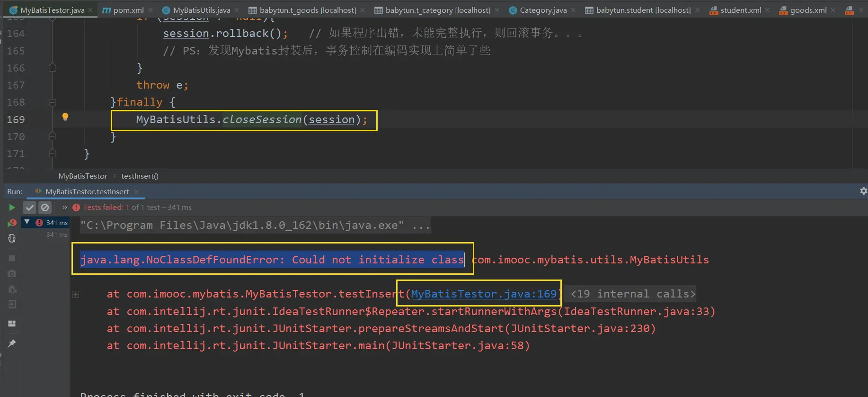
Task: Collapse the finally block fold marker at line 168
Action: 53,102
